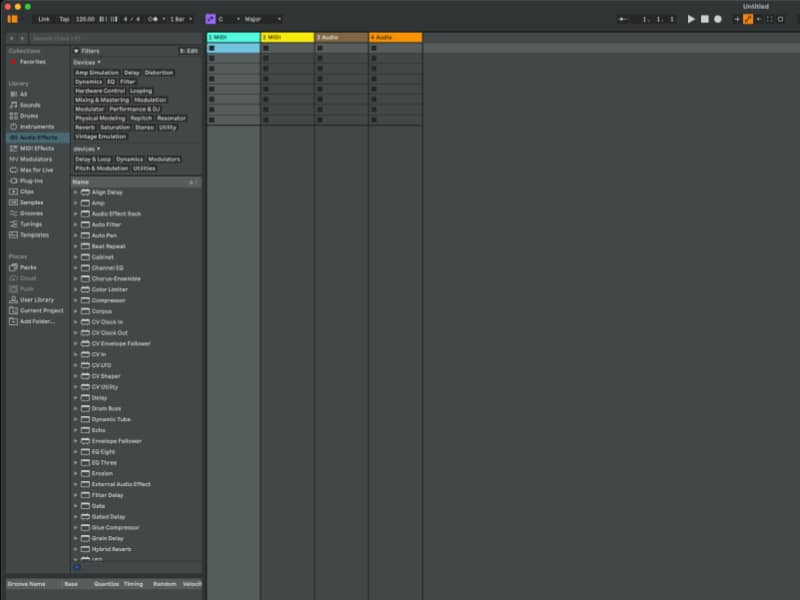Toggle Ableton Link on

point(43,17)
